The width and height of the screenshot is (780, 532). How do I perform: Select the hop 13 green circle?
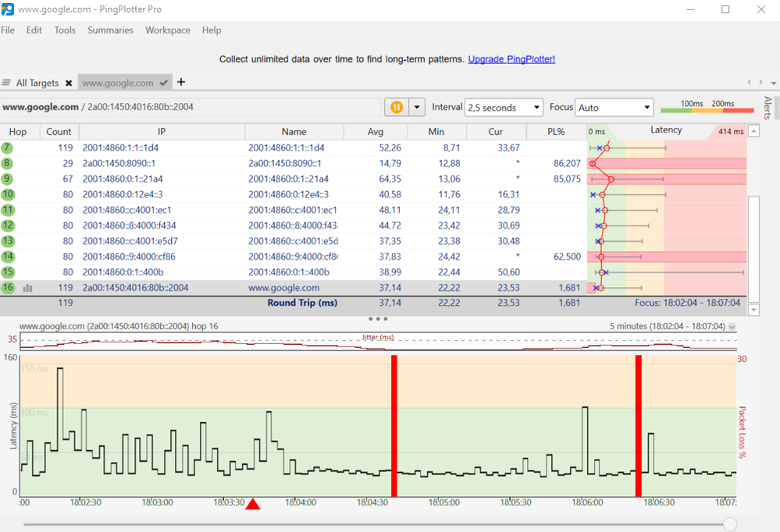8,240
